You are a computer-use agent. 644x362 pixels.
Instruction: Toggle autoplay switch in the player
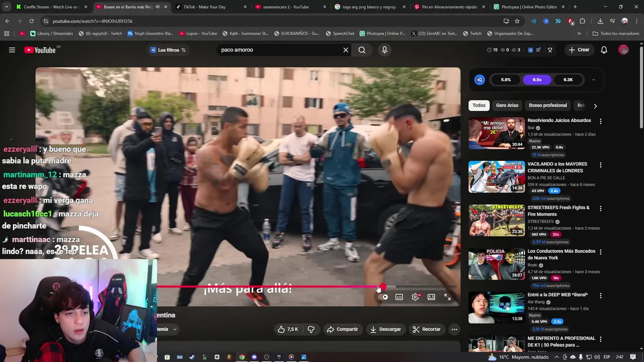click(x=383, y=297)
